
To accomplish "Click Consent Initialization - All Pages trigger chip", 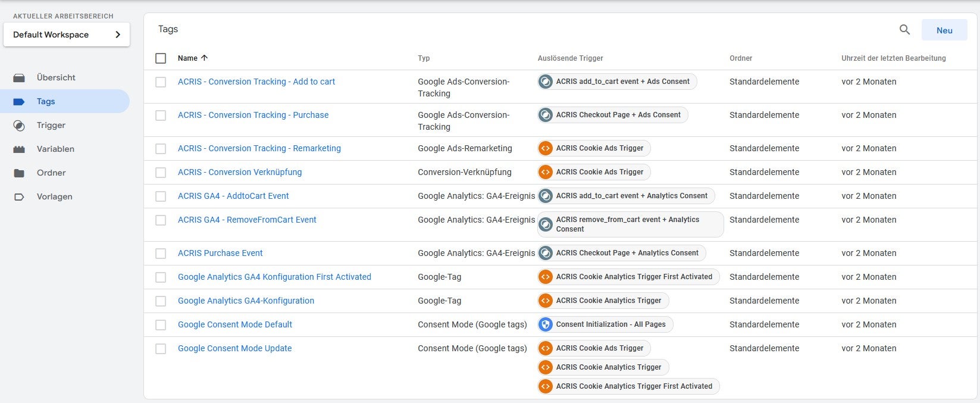I will [605, 324].
